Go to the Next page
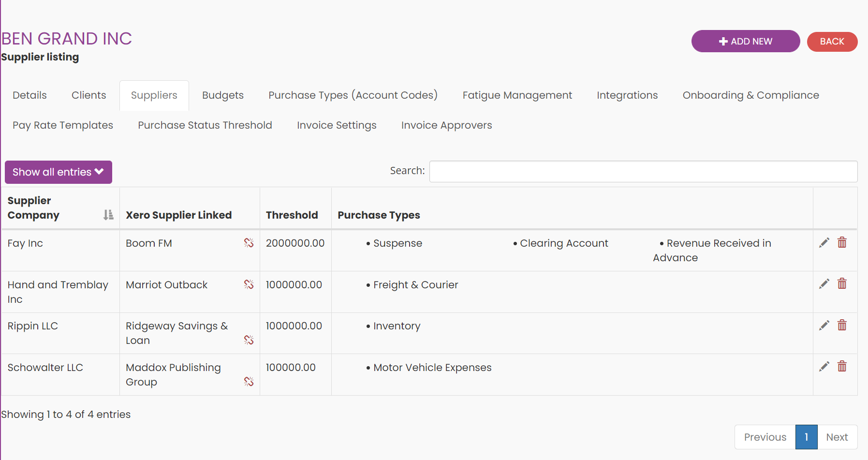This screenshot has height=460, width=868. tap(837, 437)
